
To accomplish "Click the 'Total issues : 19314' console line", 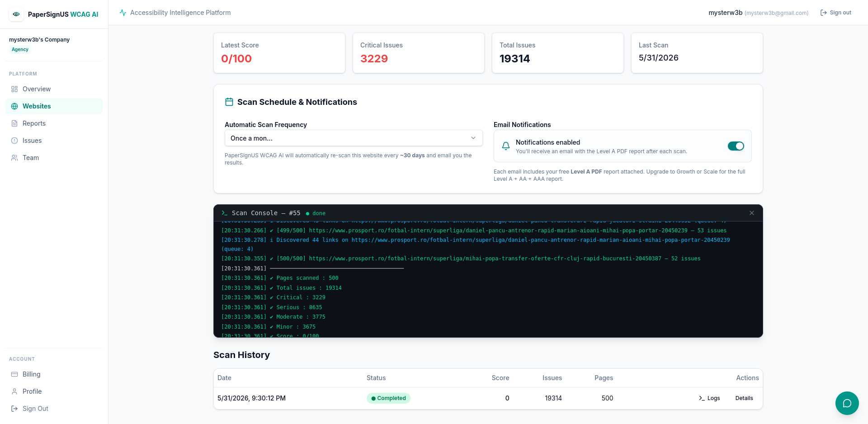I will 281,288.
